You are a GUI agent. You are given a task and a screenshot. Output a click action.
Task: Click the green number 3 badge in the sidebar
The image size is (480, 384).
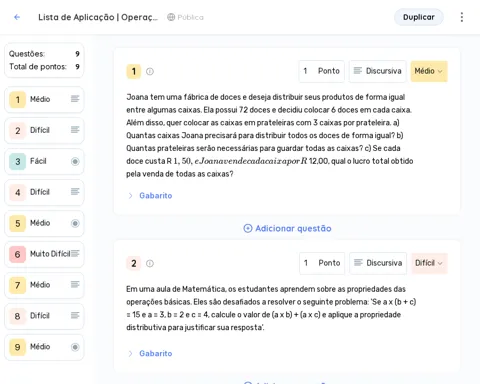pyautogui.click(x=18, y=161)
